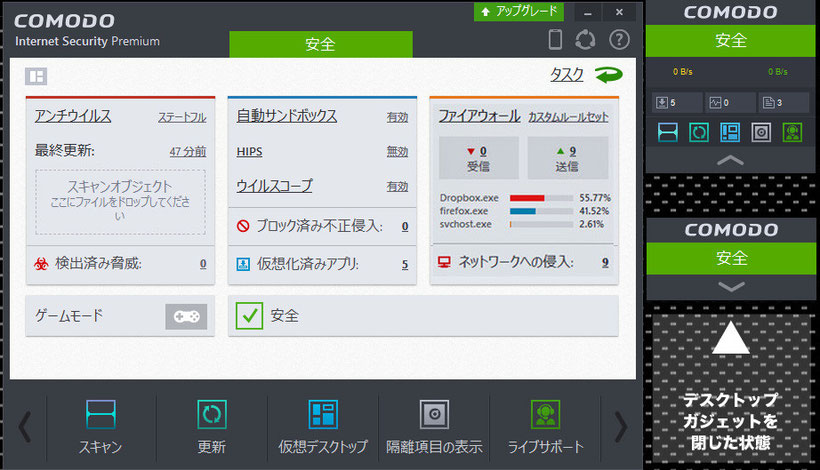Click the lower widget 安全 status bar

coord(731,258)
